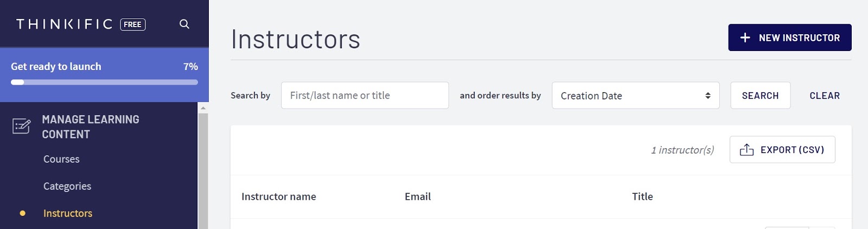Click the Get ready to launch progress bar
This screenshot has width=868, height=229.
(x=104, y=82)
